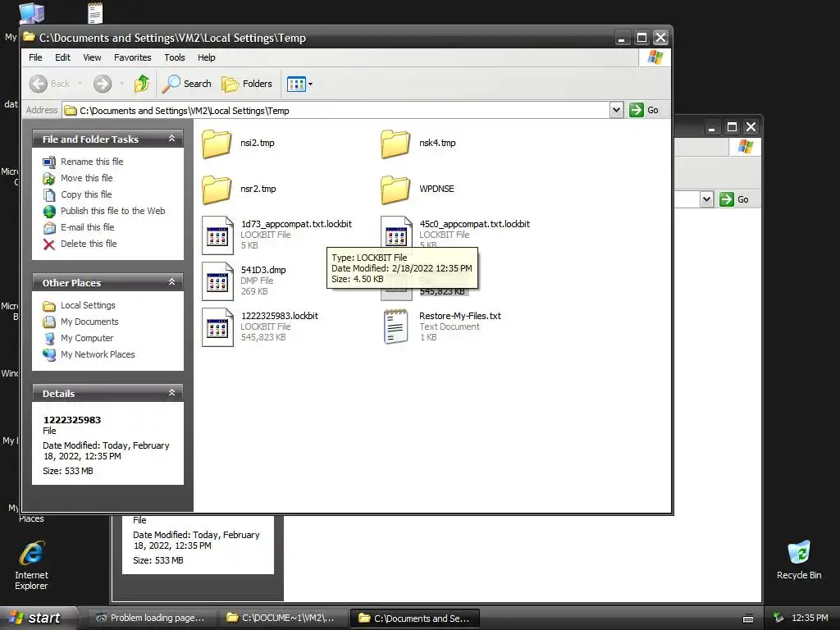Select the nsi2.tmp folder icon
Screen dimensions: 840x630
tap(217, 144)
